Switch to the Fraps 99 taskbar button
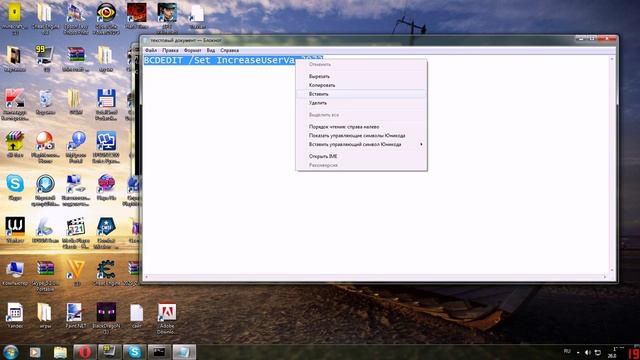 tap(109, 352)
